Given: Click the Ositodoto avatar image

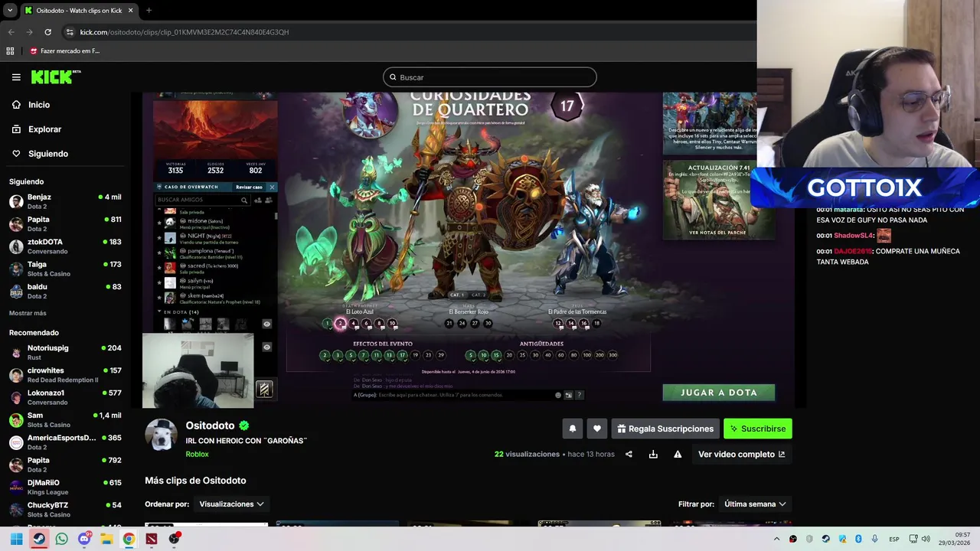Looking at the screenshot, I should [x=161, y=434].
